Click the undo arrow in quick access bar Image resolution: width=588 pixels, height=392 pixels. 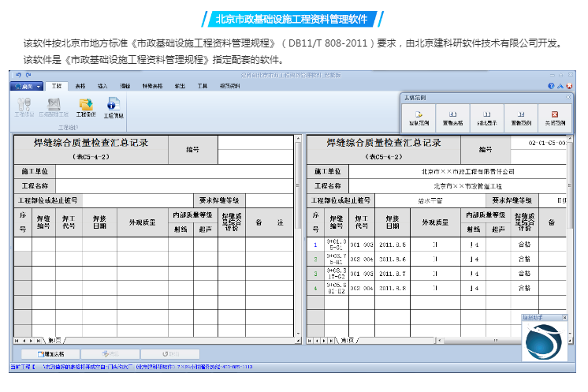(x=19, y=75)
